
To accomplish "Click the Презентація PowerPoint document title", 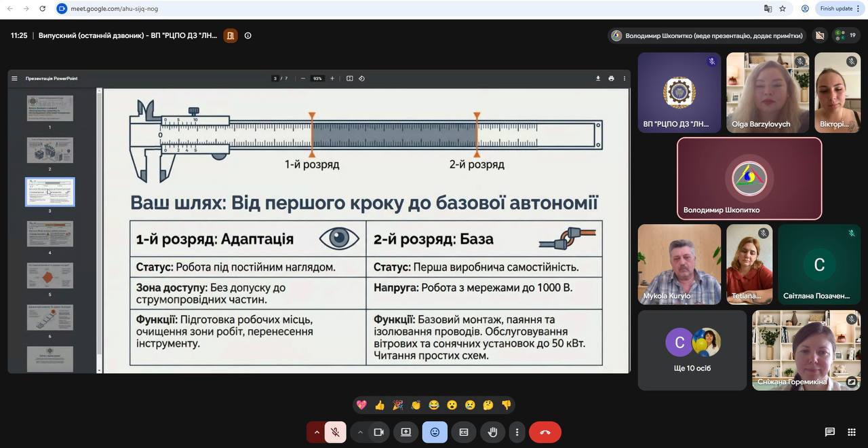I will coord(52,78).
